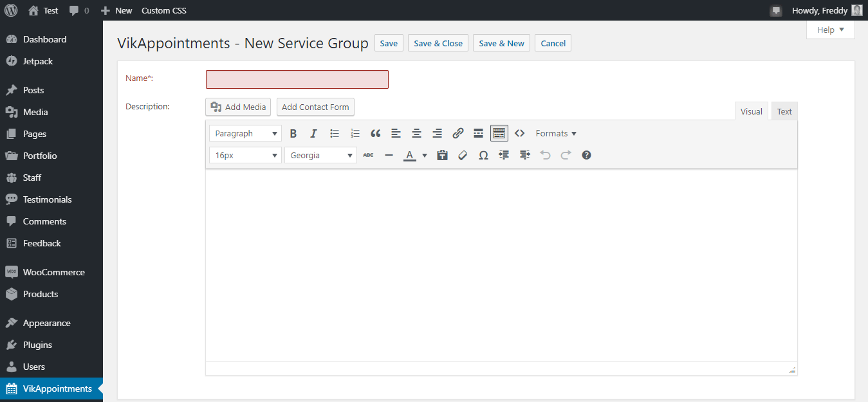Open the Georgia font family dropdown
Viewport: 868px width, 402px height.
(320, 155)
